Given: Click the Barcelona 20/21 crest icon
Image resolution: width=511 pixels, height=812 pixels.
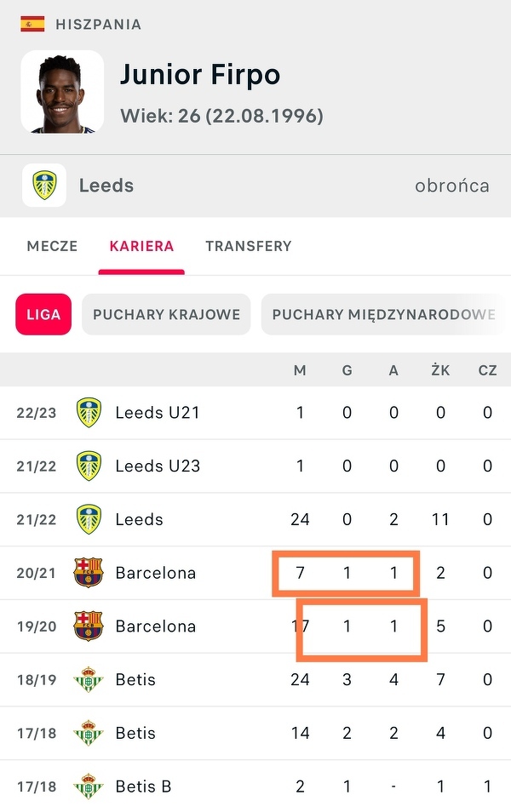Looking at the screenshot, I should [89, 573].
